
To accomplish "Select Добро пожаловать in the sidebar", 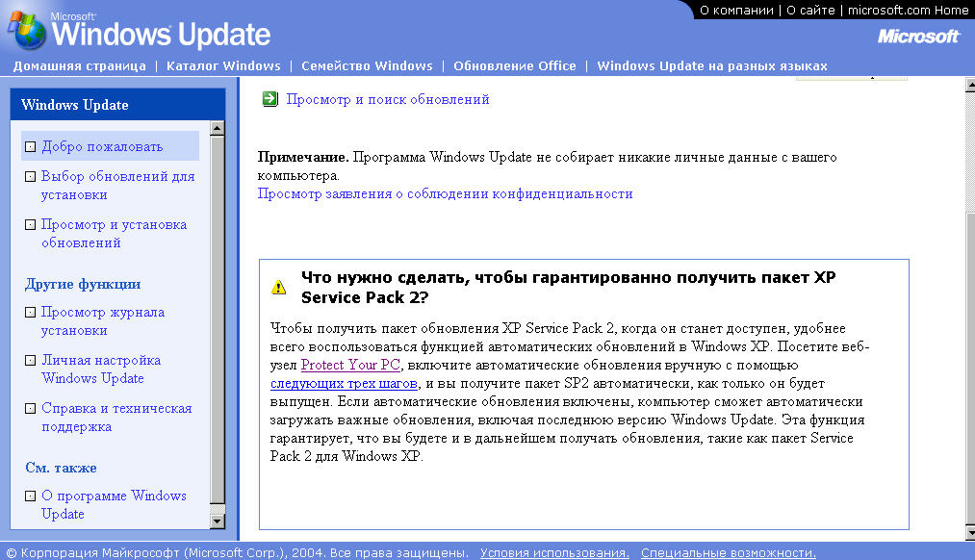I will point(102,146).
